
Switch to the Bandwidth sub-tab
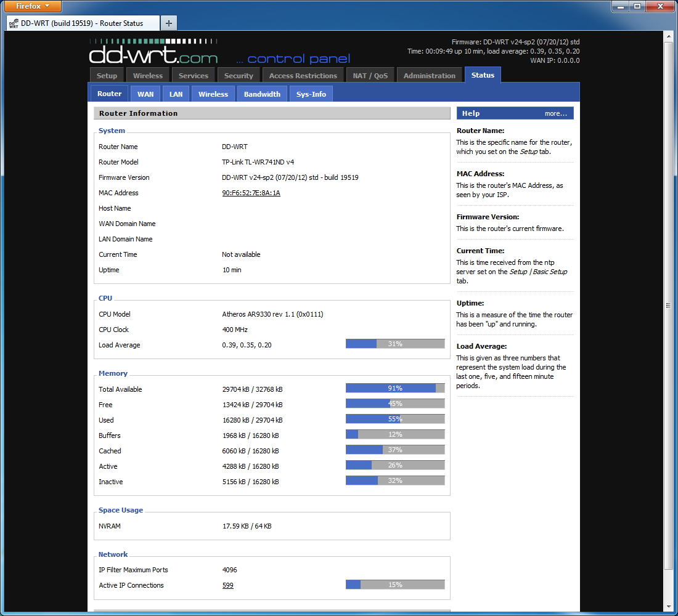(x=262, y=94)
